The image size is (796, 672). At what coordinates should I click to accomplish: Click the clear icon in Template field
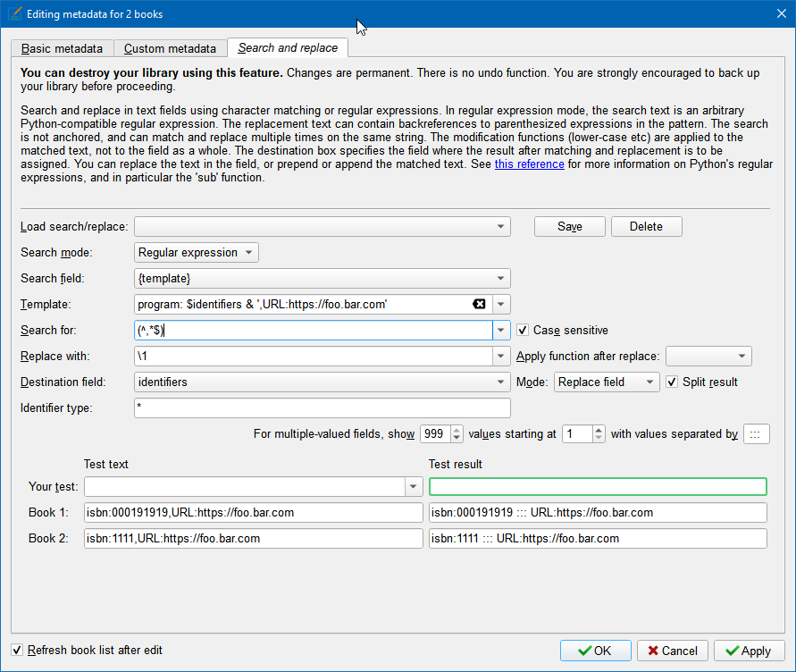(x=479, y=304)
